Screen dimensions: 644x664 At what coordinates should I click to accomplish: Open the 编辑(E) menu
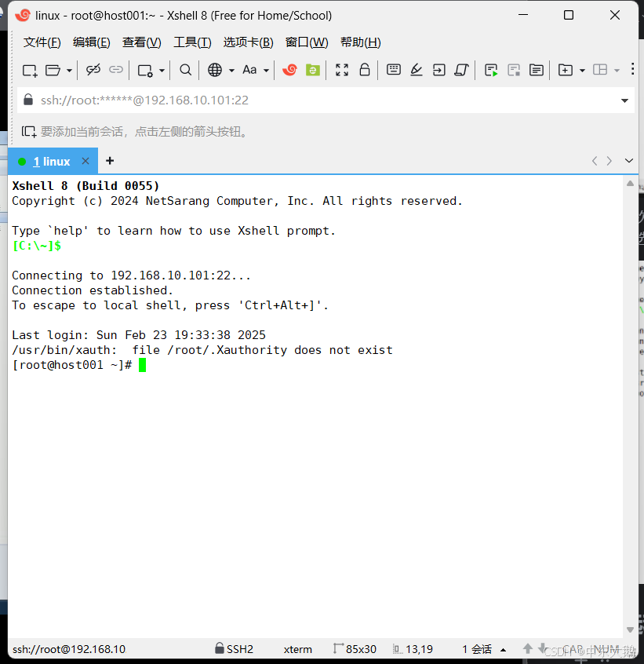pyautogui.click(x=92, y=42)
